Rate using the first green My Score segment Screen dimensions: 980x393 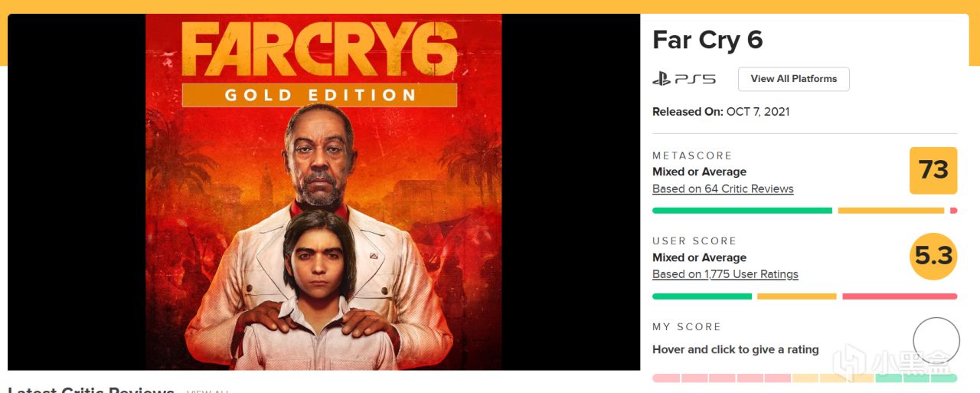pyautogui.click(x=888, y=378)
